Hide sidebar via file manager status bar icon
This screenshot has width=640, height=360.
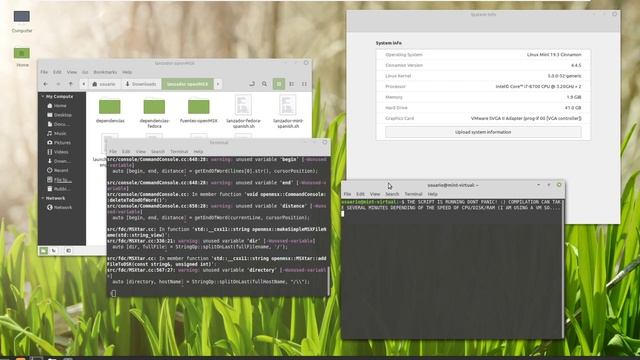point(68,251)
